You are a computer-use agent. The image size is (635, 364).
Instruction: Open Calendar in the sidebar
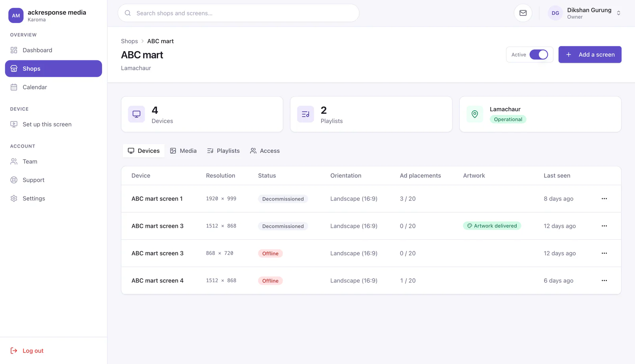[x=54, y=87]
